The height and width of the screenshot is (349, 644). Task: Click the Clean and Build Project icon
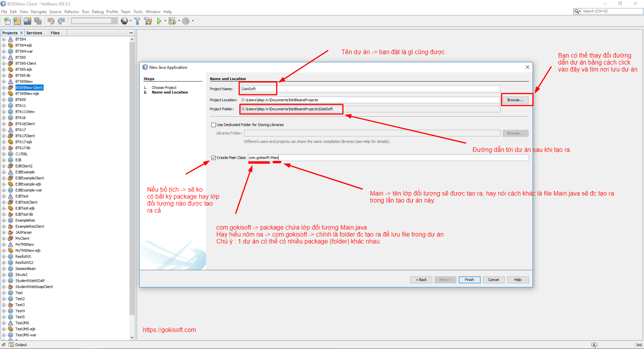148,21
